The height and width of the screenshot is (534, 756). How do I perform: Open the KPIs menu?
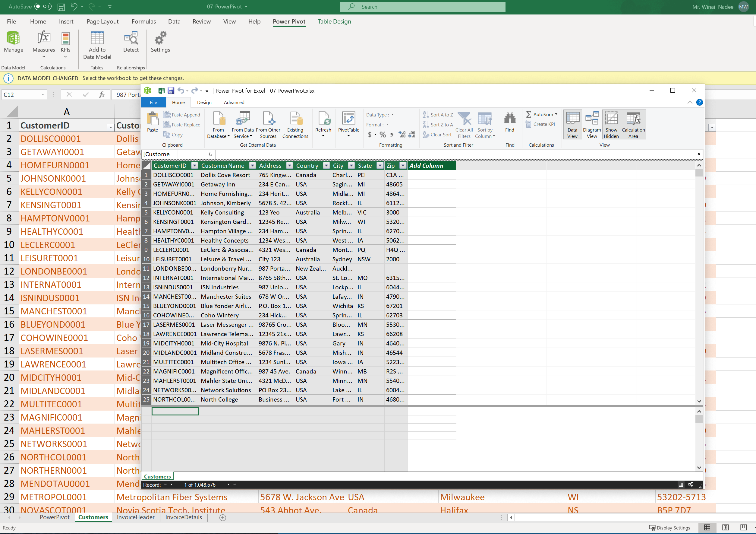point(65,45)
